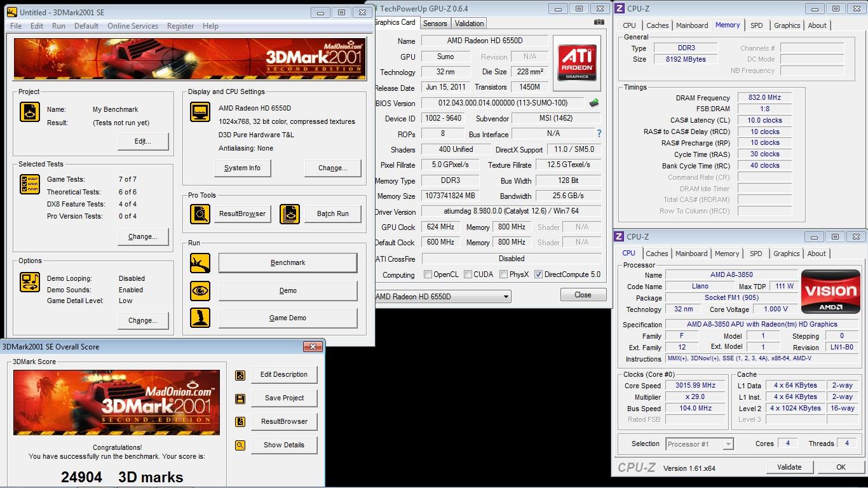Click the Edit... button in Project section
Image resolution: width=868 pixels, height=488 pixels.
point(143,141)
